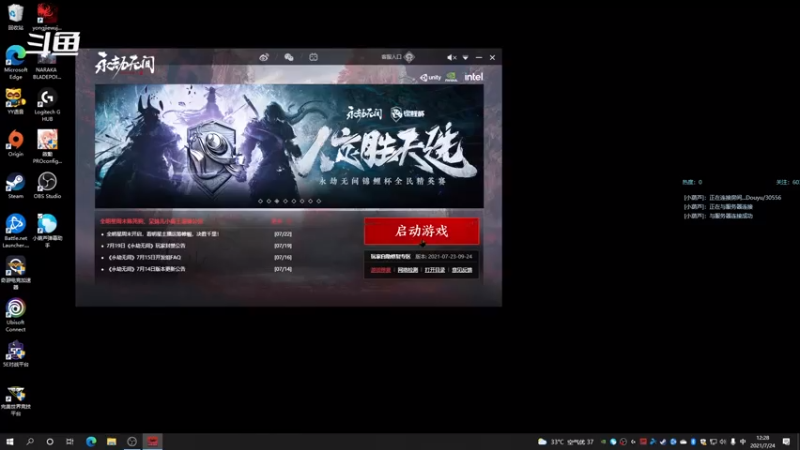Click the 打开目录 open directory link
The image size is (800, 450).
435,270
